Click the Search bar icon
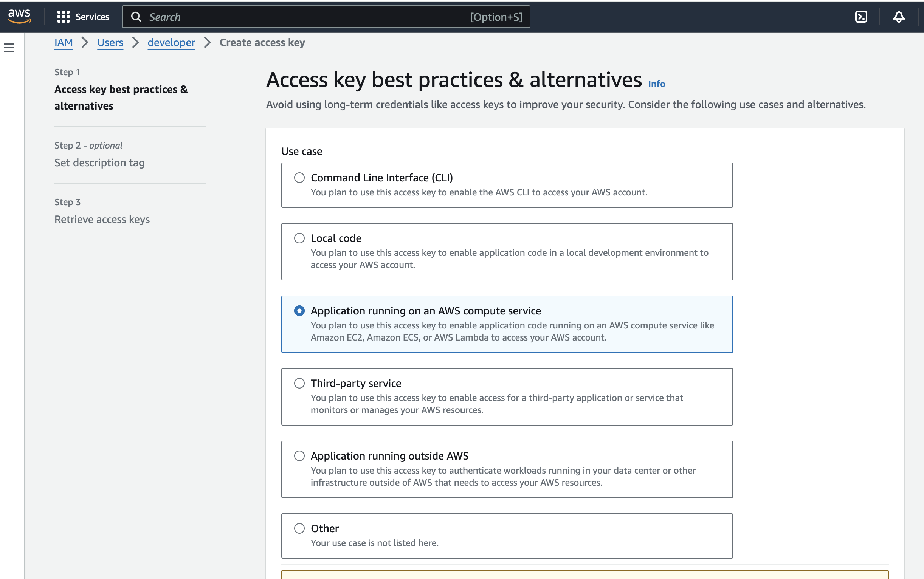The width and height of the screenshot is (924, 579). pos(137,17)
